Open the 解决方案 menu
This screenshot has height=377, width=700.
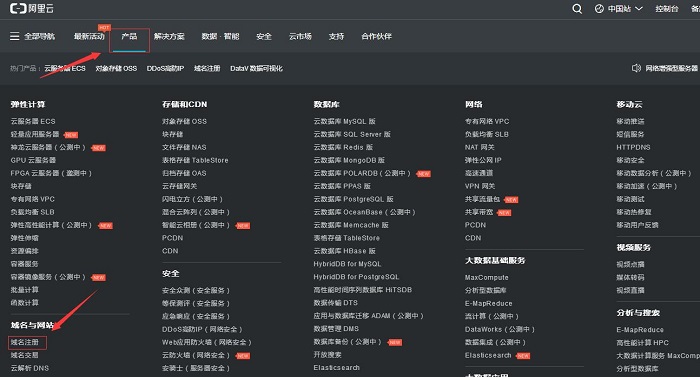coord(169,36)
